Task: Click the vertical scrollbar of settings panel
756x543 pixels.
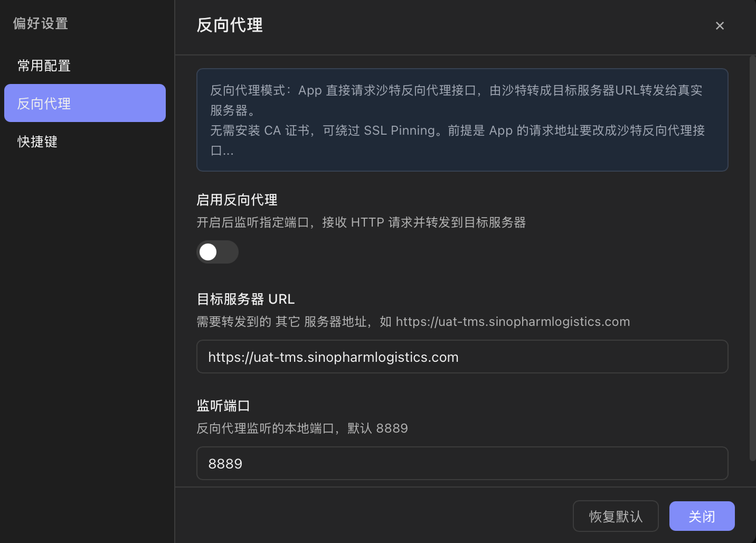Action: coord(752,259)
